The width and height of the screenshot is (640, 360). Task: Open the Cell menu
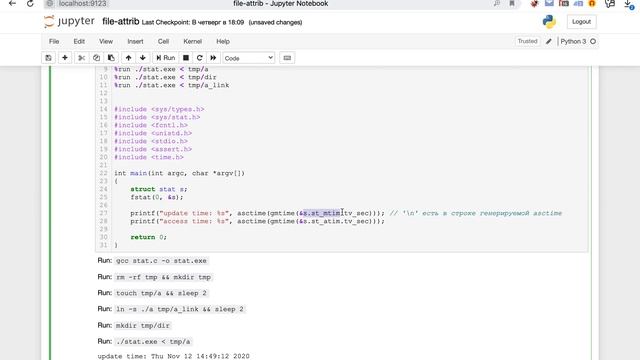tap(163, 41)
